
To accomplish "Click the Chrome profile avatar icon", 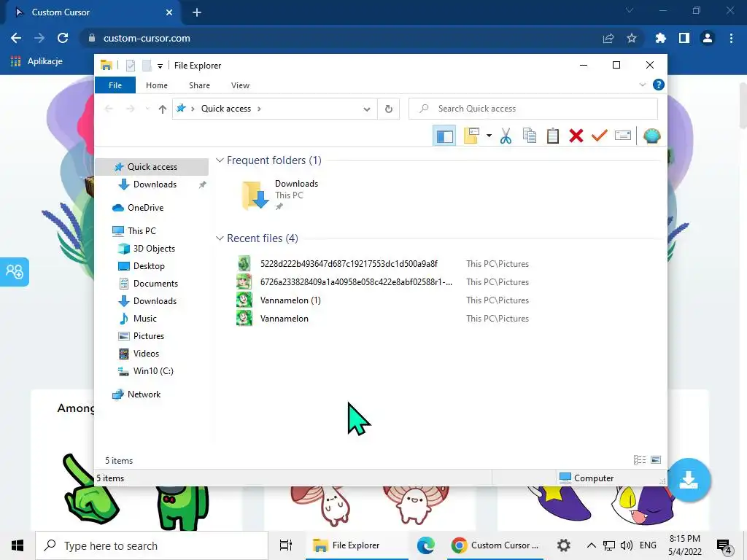I will point(708,38).
